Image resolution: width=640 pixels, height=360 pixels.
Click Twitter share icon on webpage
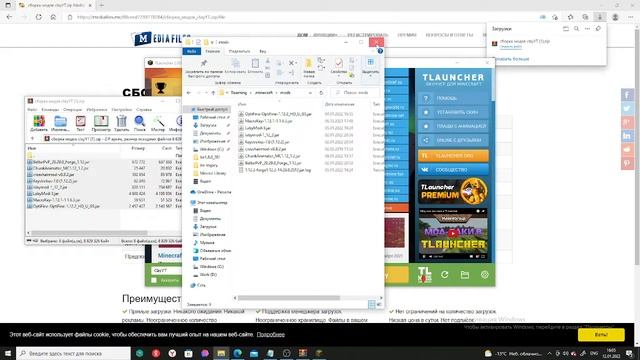(x=627, y=109)
